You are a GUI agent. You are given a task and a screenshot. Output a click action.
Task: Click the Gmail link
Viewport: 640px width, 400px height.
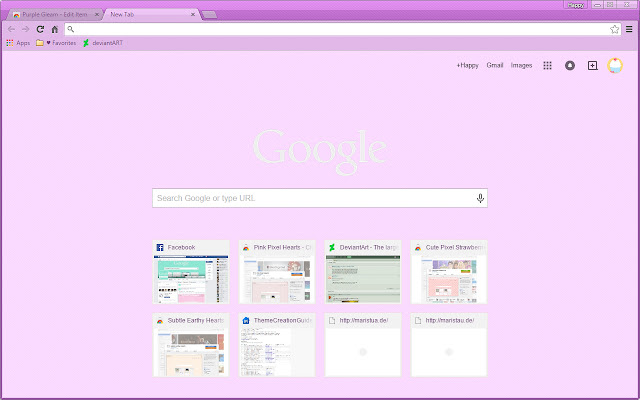pyautogui.click(x=495, y=65)
